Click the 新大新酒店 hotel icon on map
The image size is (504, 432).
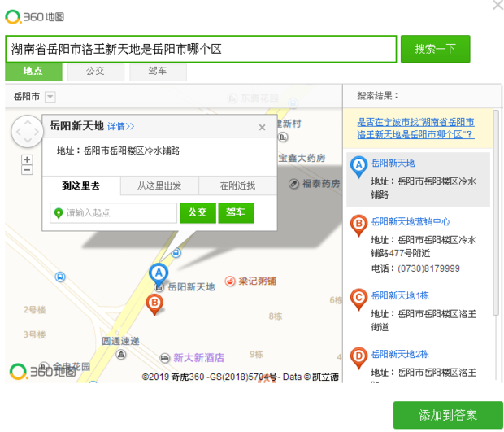point(165,358)
